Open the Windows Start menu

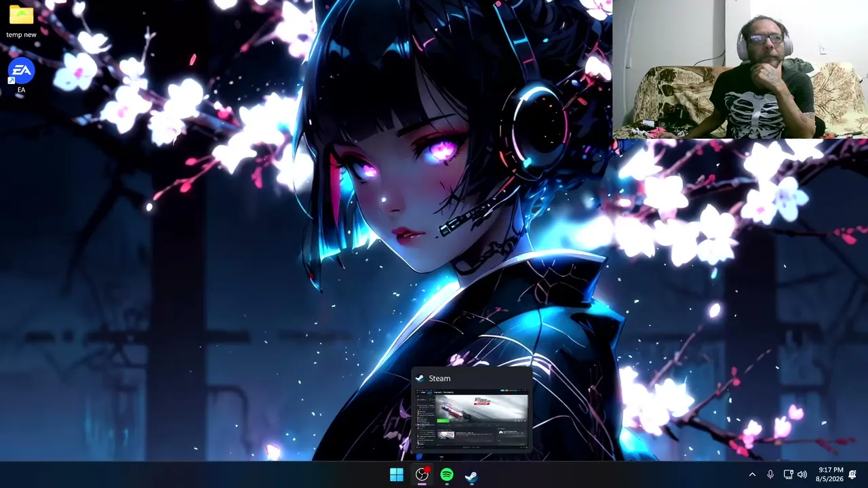tap(397, 475)
